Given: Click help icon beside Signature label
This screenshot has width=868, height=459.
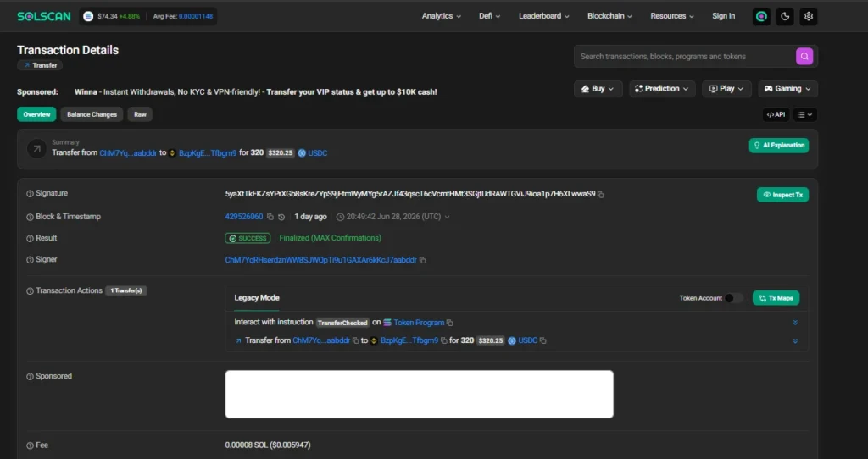Looking at the screenshot, I should 30,194.
